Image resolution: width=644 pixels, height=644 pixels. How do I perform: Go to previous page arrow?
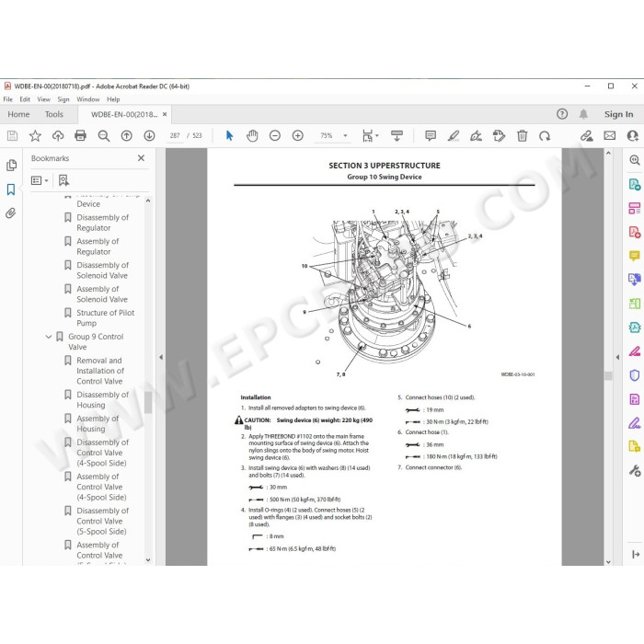pos(127,135)
